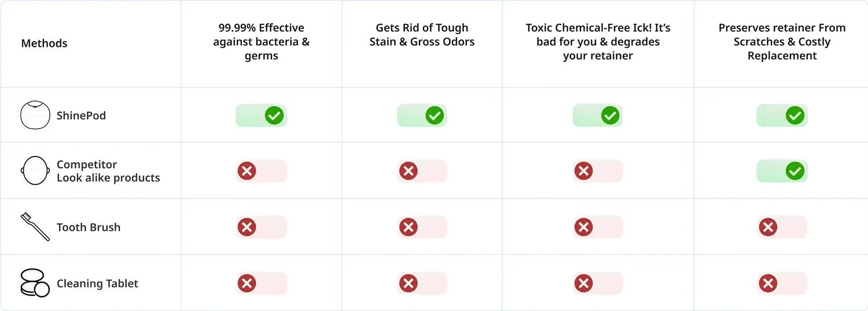Click Tooth Brush red X under Tough Stain column
The width and height of the screenshot is (868, 311).
[x=409, y=227]
